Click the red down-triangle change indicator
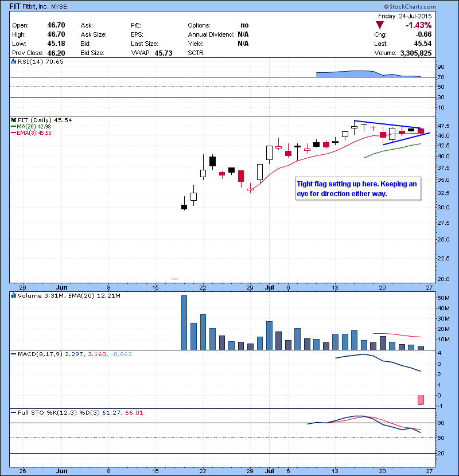 tap(379, 25)
